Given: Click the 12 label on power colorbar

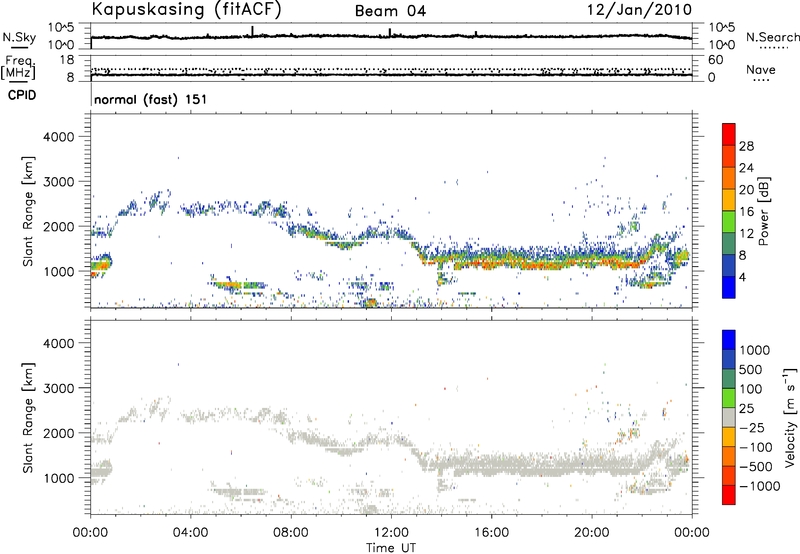Looking at the screenshot, I should click(x=746, y=234).
